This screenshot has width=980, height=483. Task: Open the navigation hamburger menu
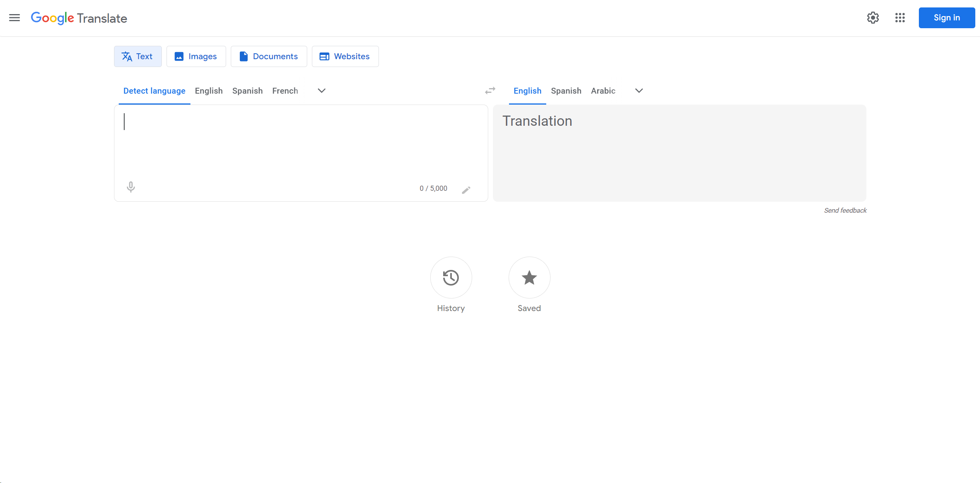pyautogui.click(x=14, y=18)
